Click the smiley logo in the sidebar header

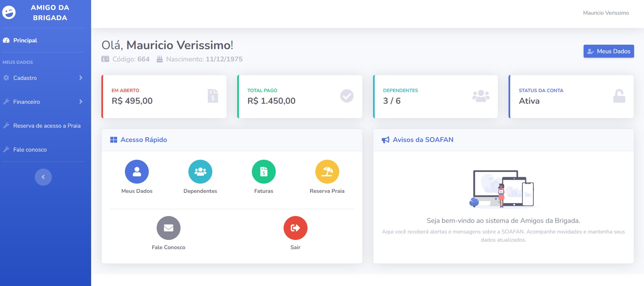tap(9, 13)
